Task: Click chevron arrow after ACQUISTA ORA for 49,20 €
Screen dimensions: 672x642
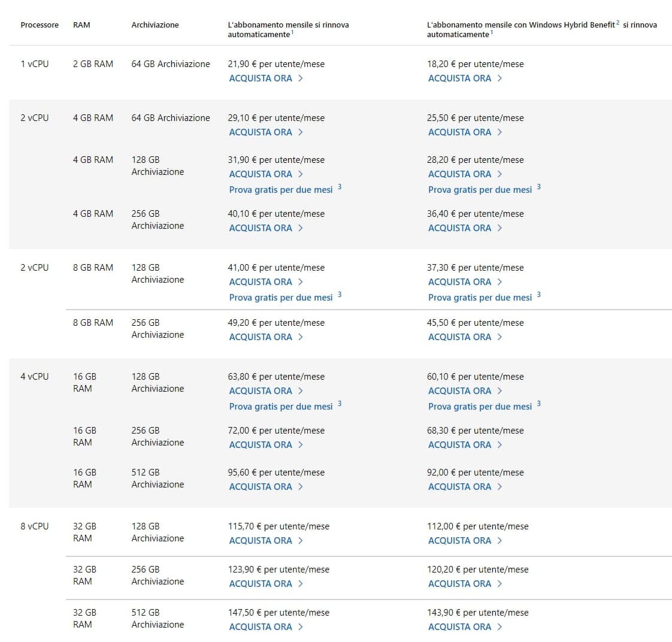Action: [x=301, y=337]
